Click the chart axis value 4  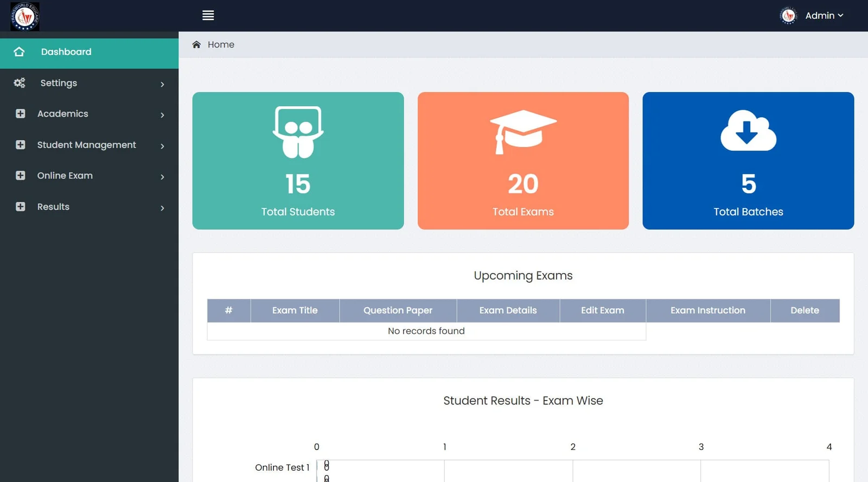829,447
